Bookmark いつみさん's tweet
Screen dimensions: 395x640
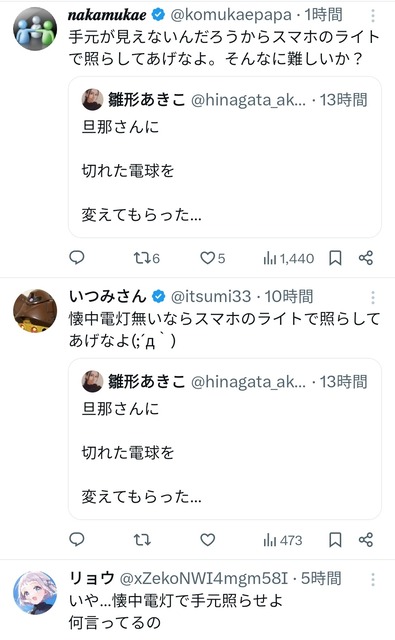click(x=335, y=540)
